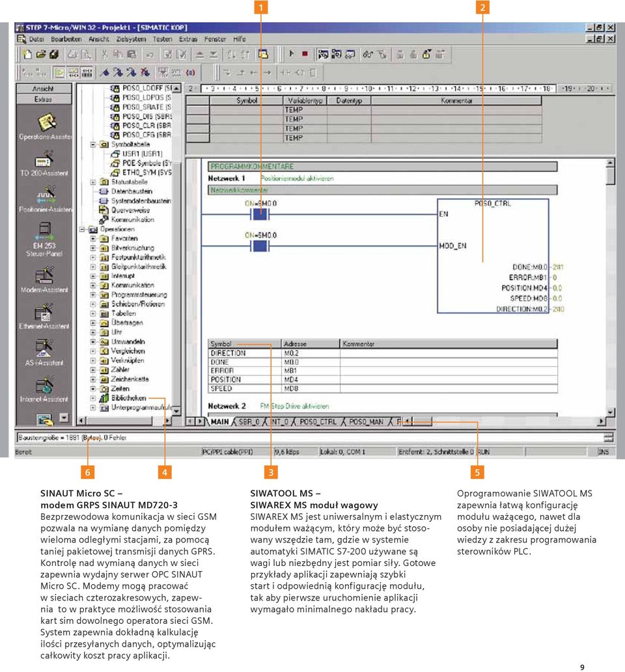Save the project with the diskette icon

(53, 55)
